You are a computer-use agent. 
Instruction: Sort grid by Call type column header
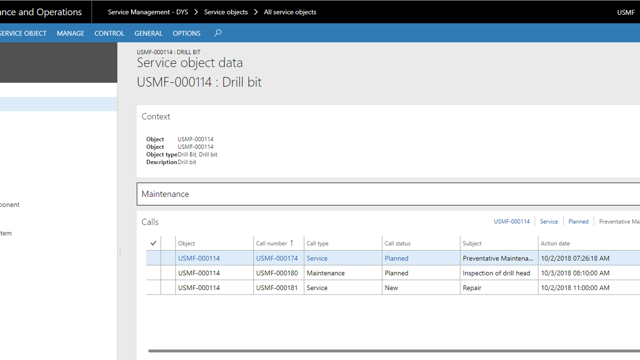(x=317, y=243)
